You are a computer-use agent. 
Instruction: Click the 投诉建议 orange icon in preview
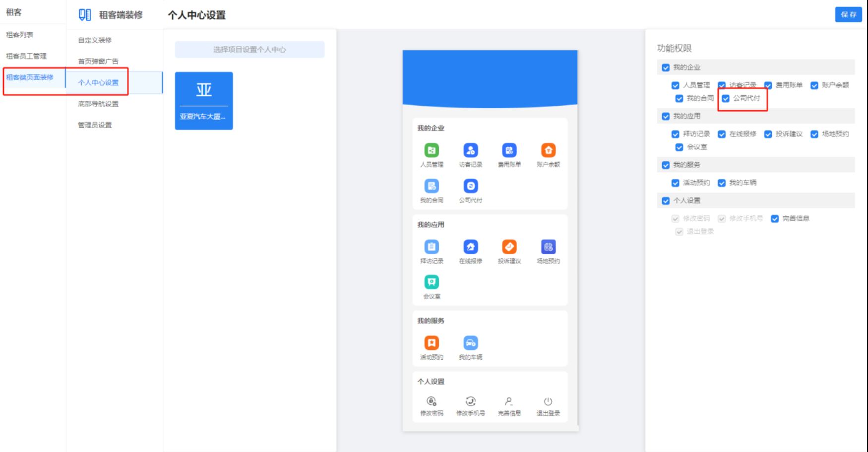click(509, 247)
